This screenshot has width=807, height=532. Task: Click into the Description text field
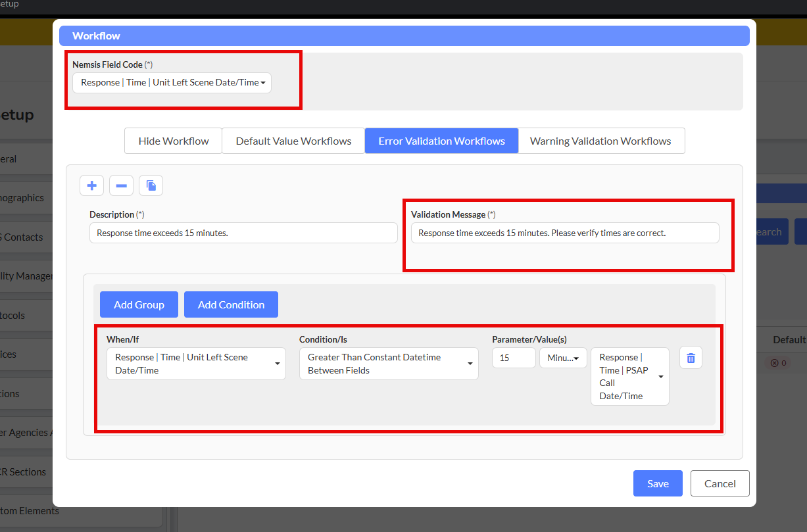coord(243,233)
